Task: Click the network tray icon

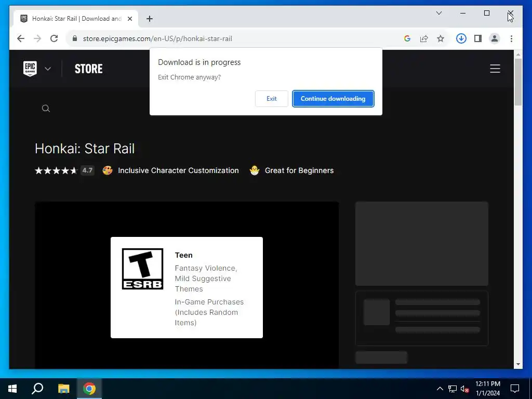Action: tap(453, 389)
